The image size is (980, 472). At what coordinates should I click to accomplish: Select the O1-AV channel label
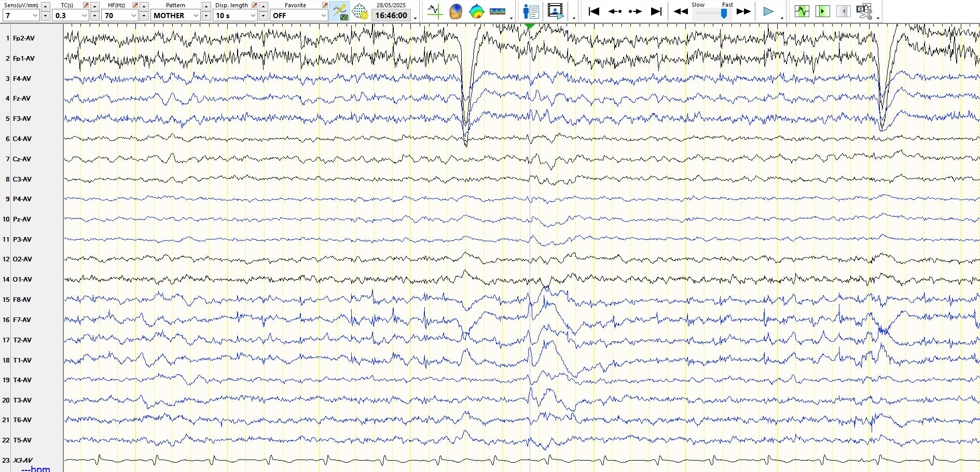point(22,280)
